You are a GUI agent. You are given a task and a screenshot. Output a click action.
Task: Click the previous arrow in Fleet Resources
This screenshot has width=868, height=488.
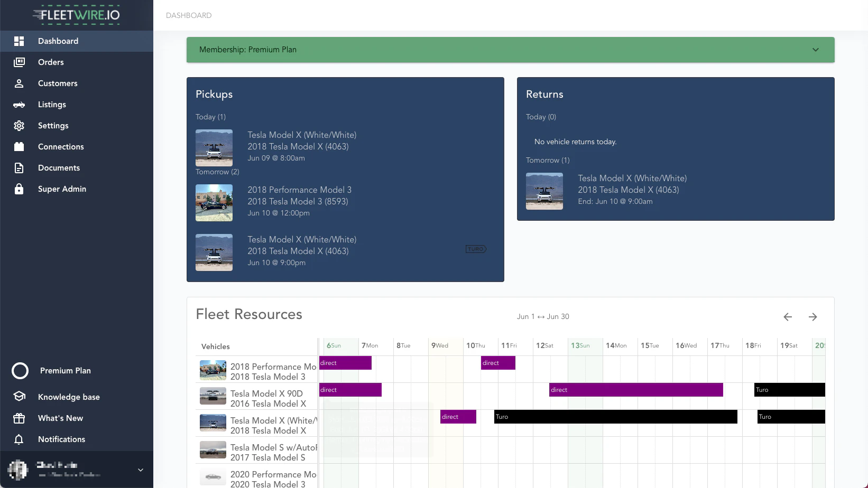click(x=787, y=316)
